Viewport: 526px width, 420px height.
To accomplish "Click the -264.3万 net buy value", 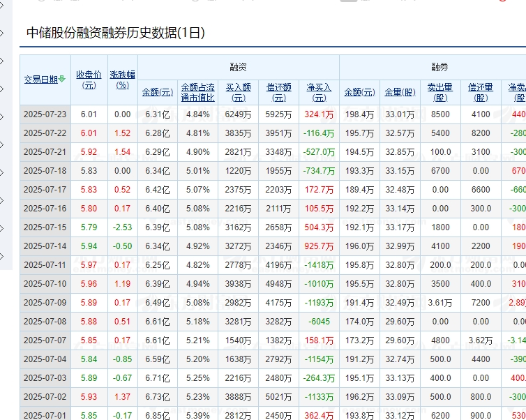I will 319,377.
